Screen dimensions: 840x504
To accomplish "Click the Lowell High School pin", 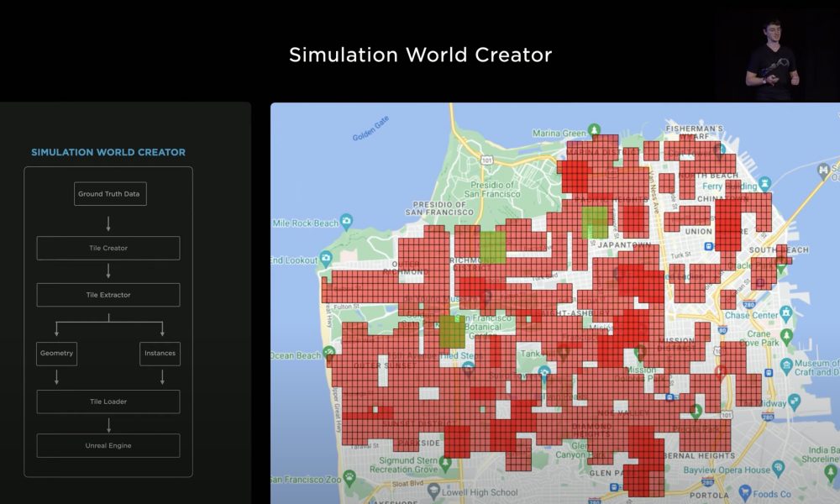I will (433, 491).
